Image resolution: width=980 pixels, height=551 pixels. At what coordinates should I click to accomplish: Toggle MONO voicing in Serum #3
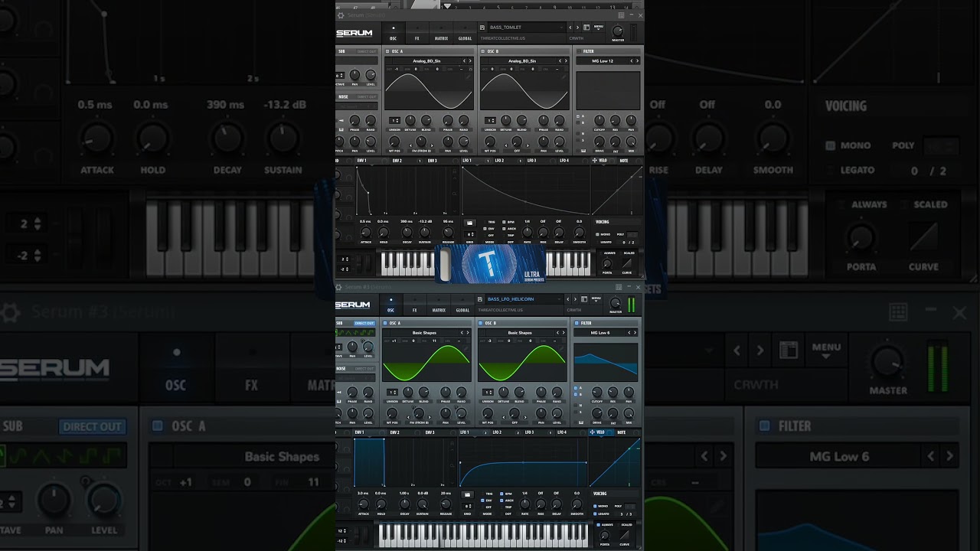(596, 506)
